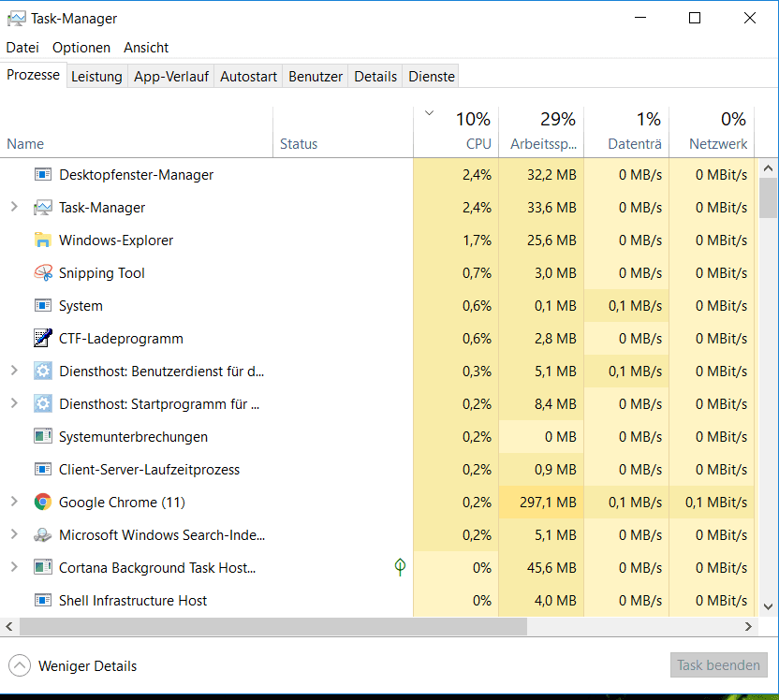Sort by the Netzwerk column header

[x=712, y=132]
